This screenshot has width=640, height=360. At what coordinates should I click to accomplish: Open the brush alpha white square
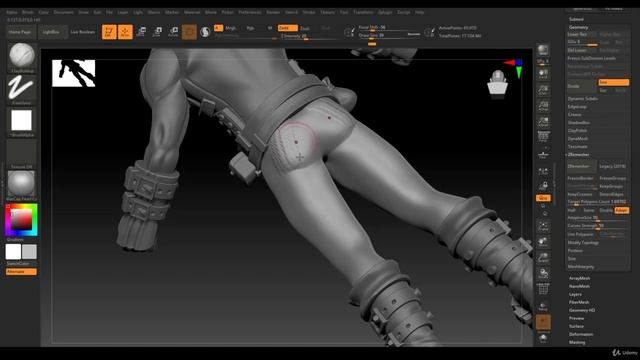22,120
